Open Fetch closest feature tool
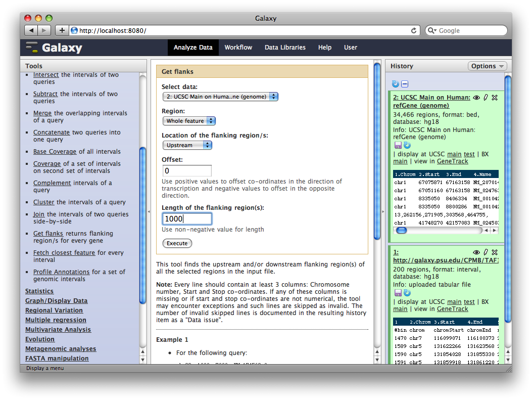532x400 pixels. [64, 253]
